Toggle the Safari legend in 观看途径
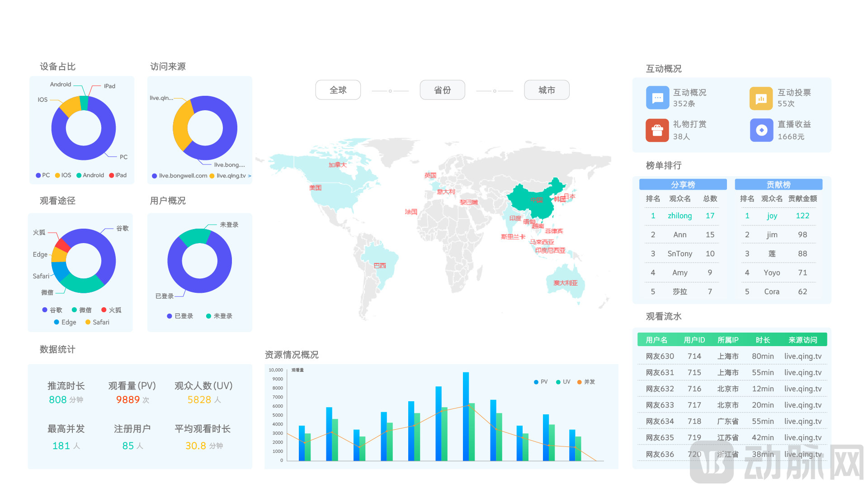Screen dimensions: 868x488 97,322
